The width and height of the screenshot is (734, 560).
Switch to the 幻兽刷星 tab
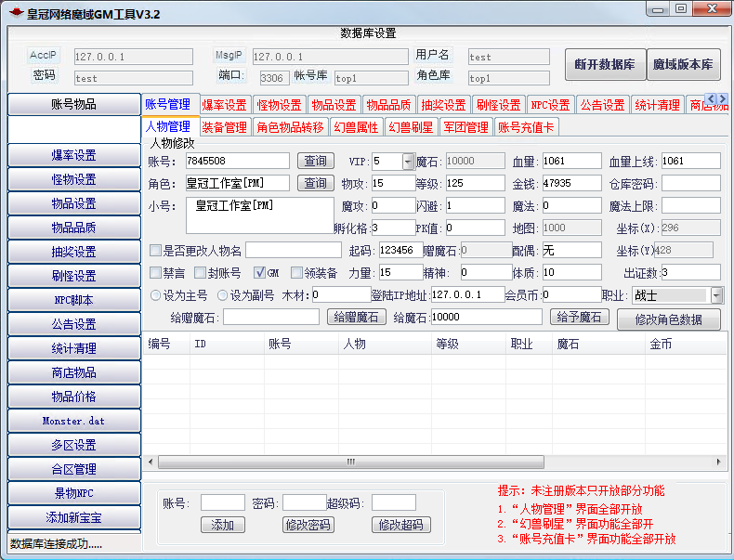click(411, 127)
